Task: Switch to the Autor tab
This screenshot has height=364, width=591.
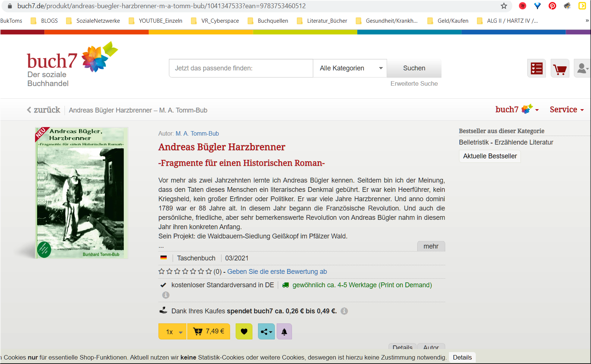Action: pyautogui.click(x=431, y=347)
